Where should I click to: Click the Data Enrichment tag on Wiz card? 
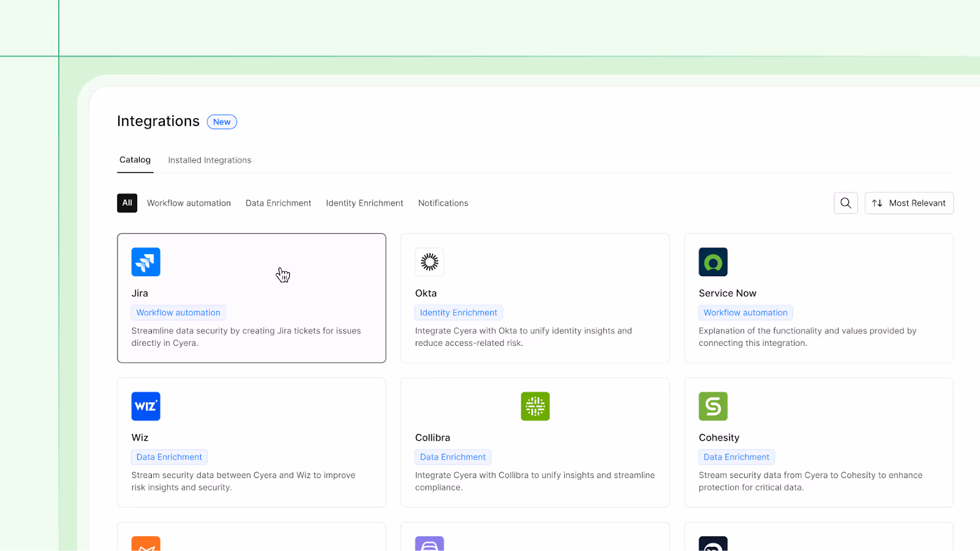coord(169,457)
